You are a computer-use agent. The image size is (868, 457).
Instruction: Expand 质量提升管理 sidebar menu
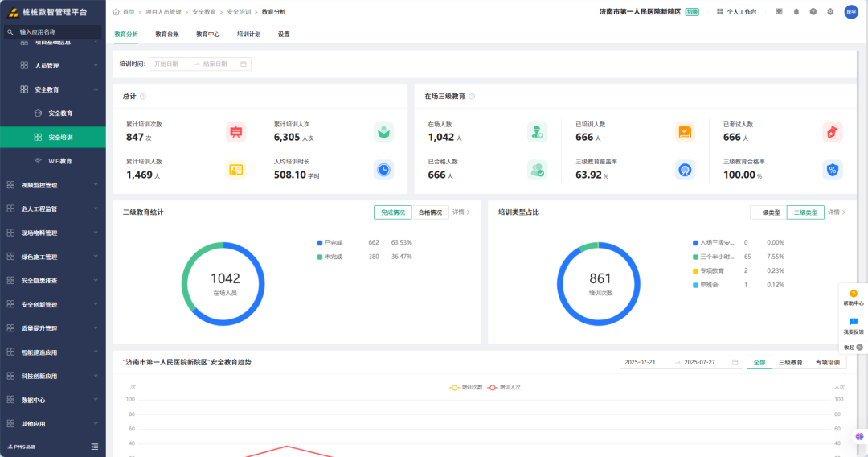coord(53,328)
